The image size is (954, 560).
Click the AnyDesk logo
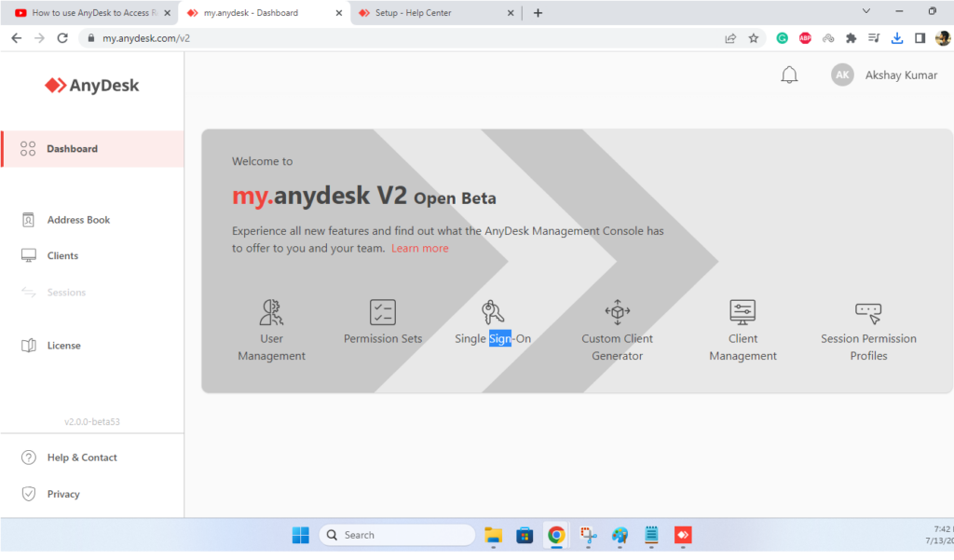(92, 85)
